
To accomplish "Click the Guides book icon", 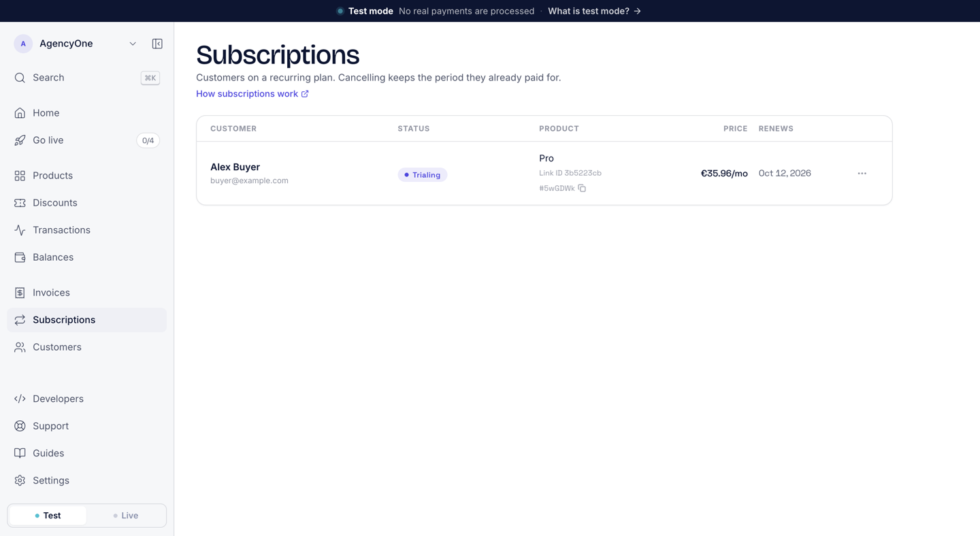I will [20, 454].
